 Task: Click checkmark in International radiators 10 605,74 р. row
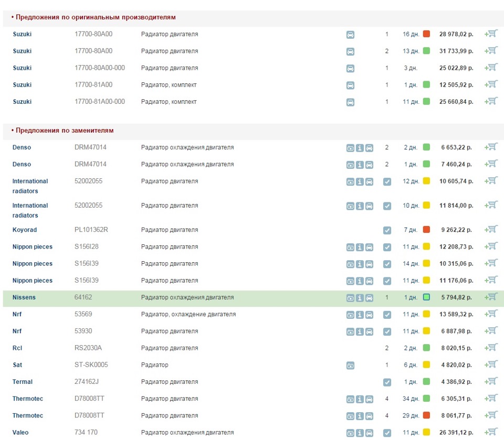pyautogui.click(x=387, y=182)
